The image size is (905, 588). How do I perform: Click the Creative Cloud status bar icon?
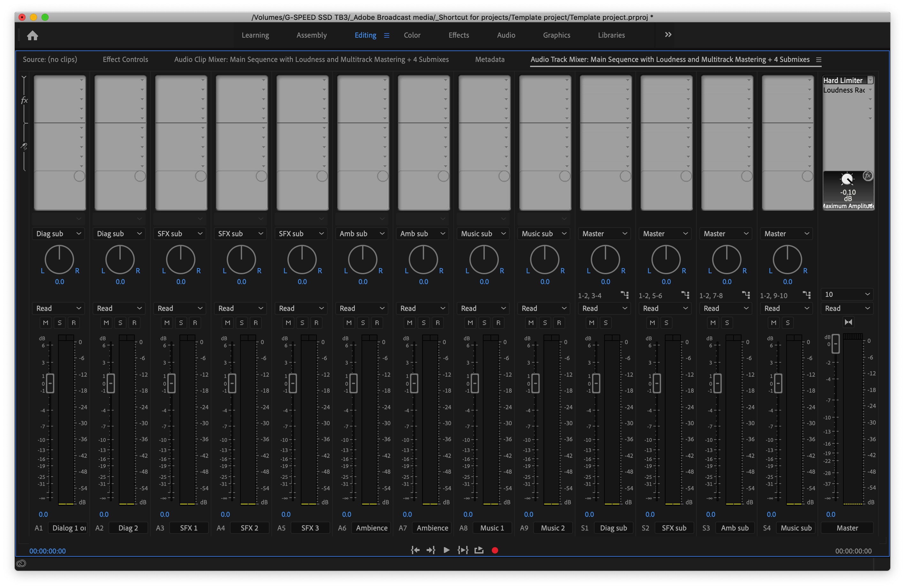click(21, 563)
